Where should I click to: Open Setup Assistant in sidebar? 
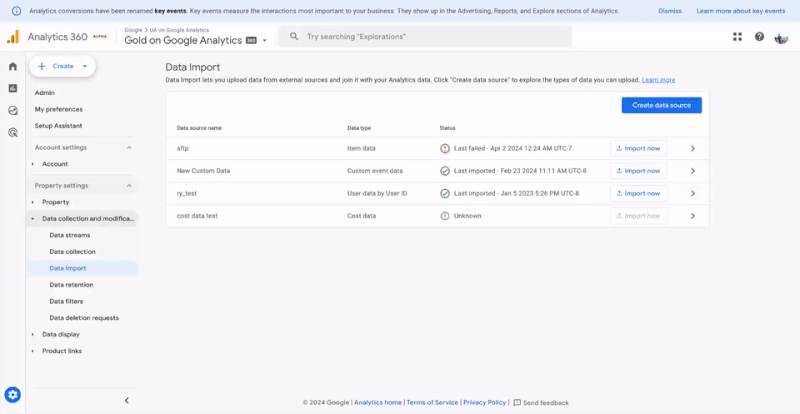point(58,126)
